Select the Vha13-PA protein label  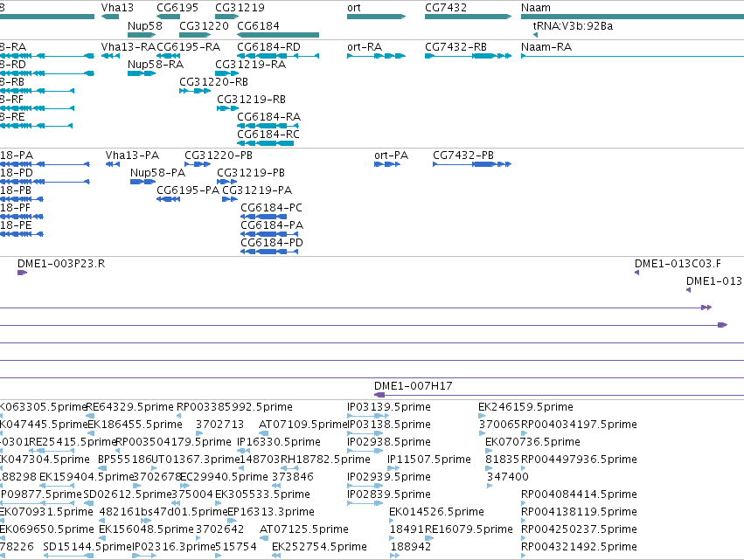pyautogui.click(x=132, y=156)
